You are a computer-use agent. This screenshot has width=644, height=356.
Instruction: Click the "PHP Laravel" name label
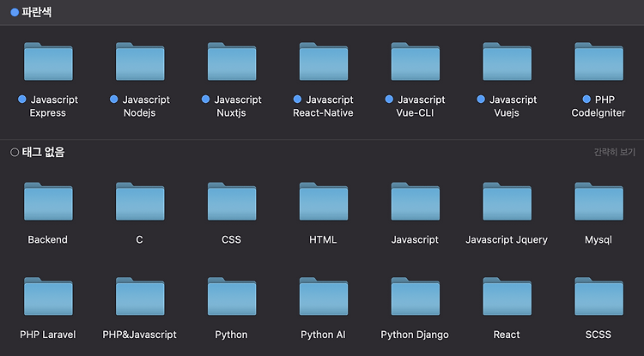pyautogui.click(x=48, y=335)
